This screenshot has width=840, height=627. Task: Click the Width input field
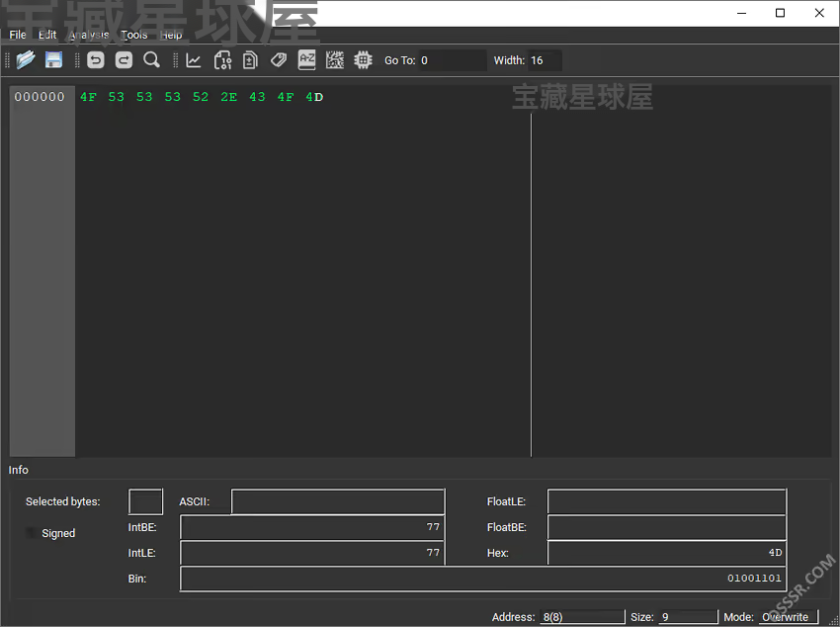click(545, 60)
